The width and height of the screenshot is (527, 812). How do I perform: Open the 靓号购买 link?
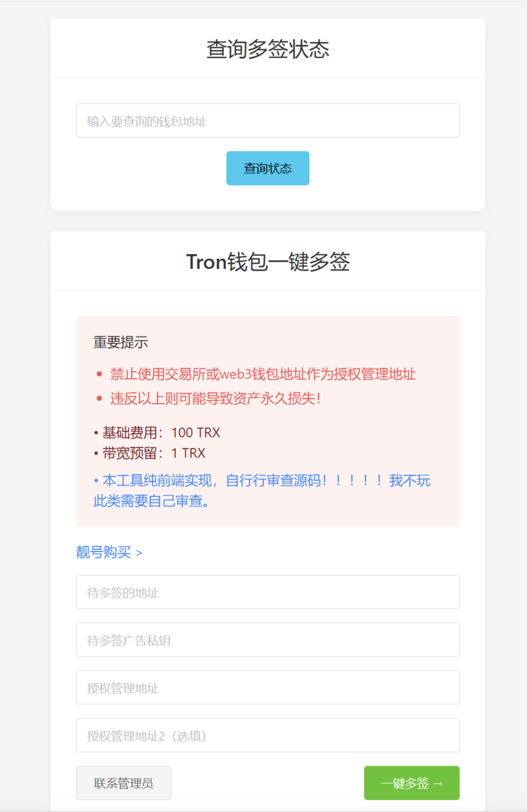(102, 552)
